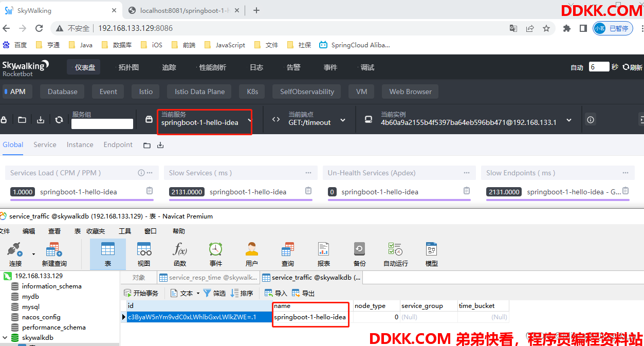
Task: Open more options on Un-Health Services card
Action: pos(467,173)
